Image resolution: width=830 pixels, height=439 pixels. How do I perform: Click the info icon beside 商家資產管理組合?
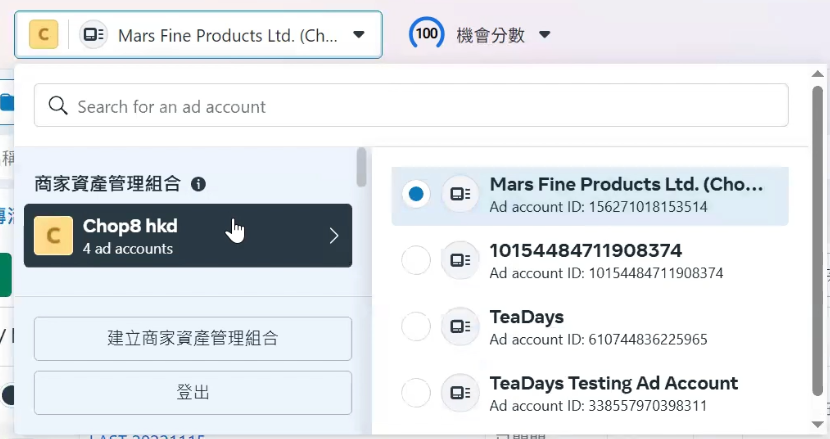coord(198,184)
